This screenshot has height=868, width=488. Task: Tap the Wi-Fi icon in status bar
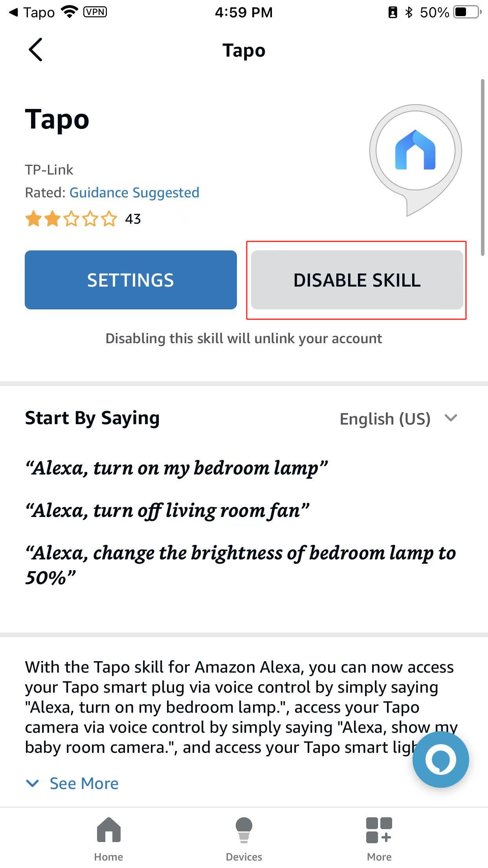70,12
